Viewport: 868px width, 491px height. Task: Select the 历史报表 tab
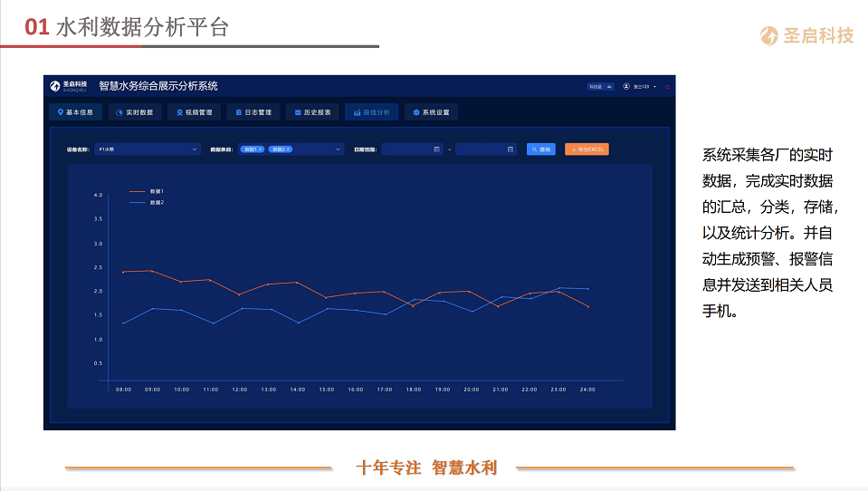coord(313,112)
